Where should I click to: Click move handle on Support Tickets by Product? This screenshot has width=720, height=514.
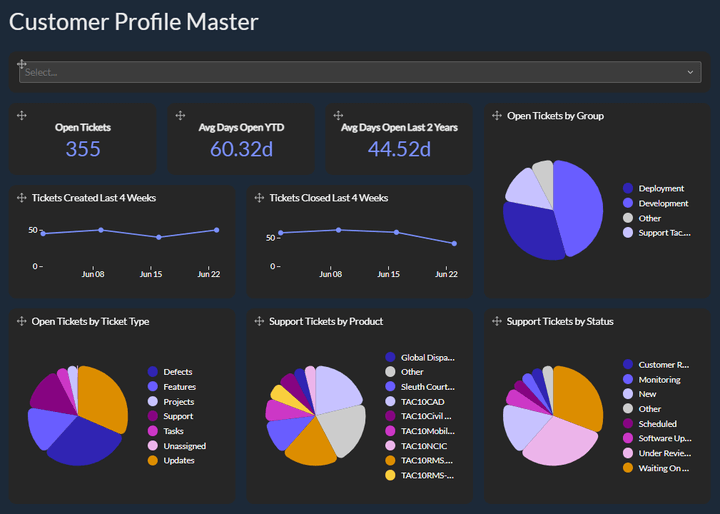pyautogui.click(x=259, y=322)
